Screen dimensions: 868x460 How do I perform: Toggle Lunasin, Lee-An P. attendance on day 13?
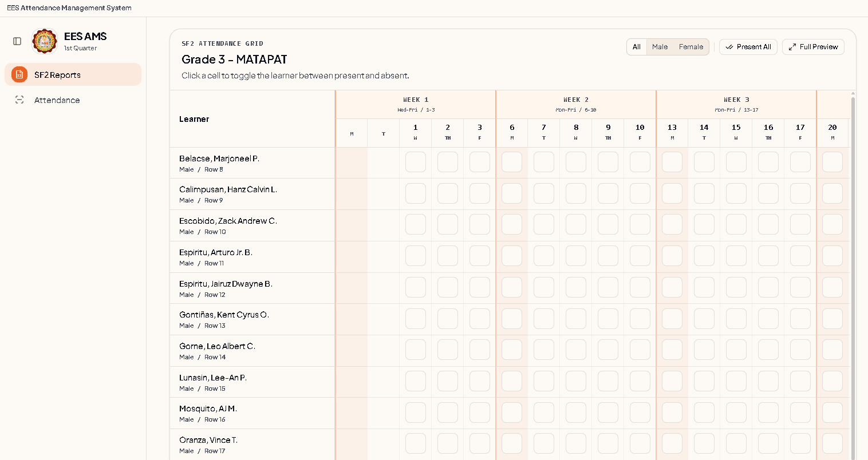672,381
